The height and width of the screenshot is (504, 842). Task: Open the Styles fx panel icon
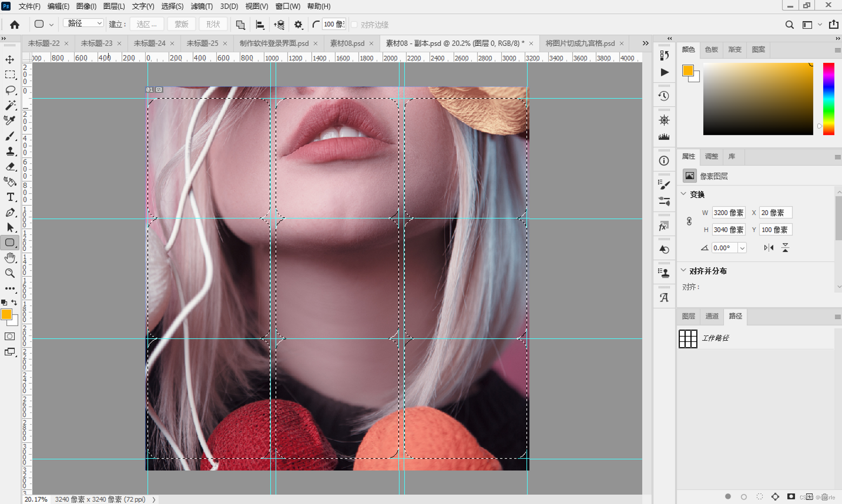664,226
